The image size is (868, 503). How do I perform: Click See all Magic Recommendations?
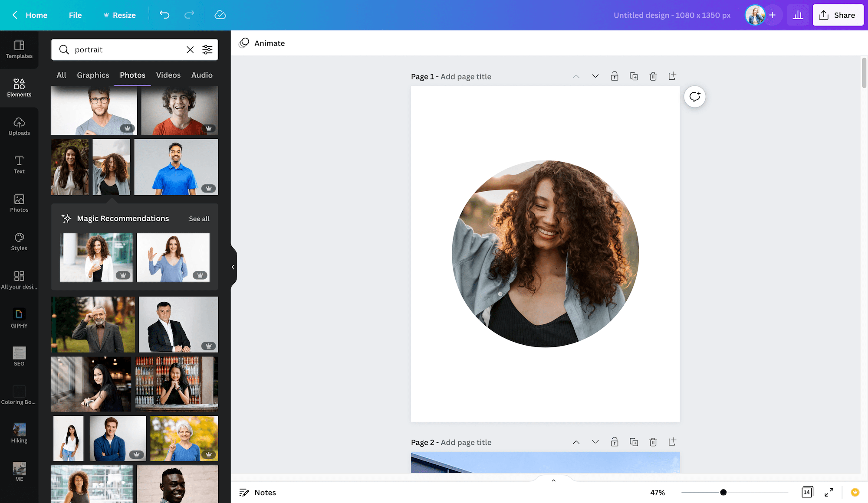[x=199, y=219]
